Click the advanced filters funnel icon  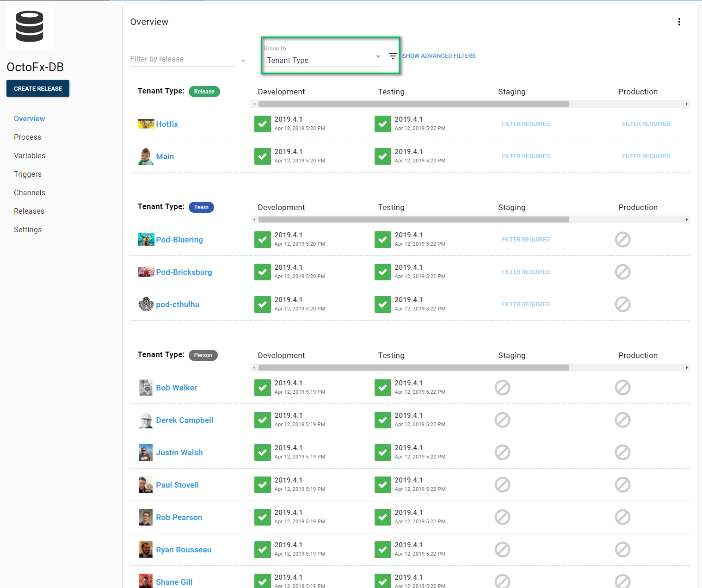(393, 56)
